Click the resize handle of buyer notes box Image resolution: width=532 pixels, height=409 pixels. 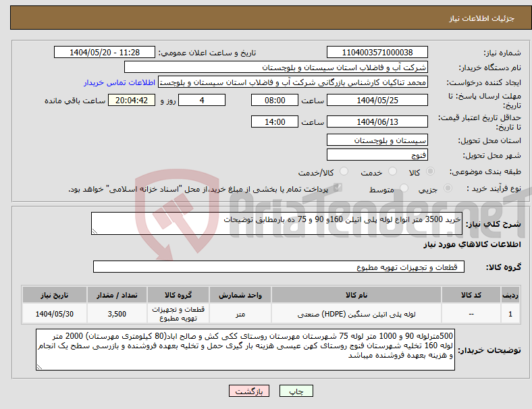click(39, 366)
